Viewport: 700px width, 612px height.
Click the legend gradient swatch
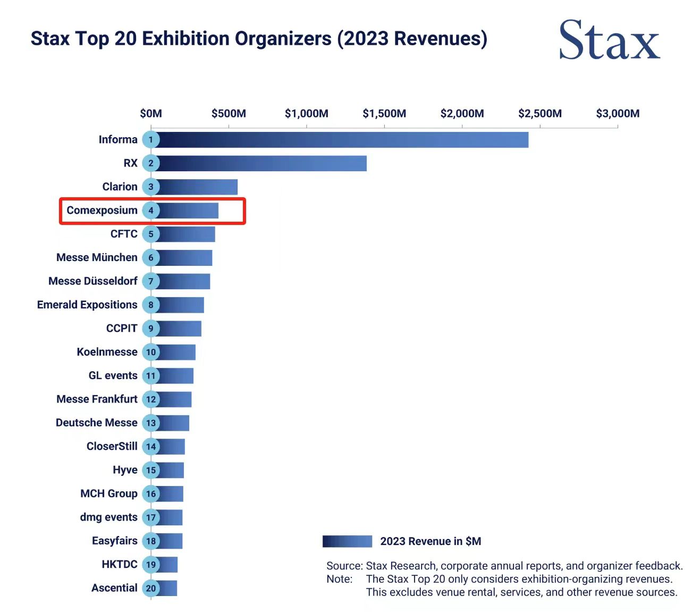click(347, 541)
